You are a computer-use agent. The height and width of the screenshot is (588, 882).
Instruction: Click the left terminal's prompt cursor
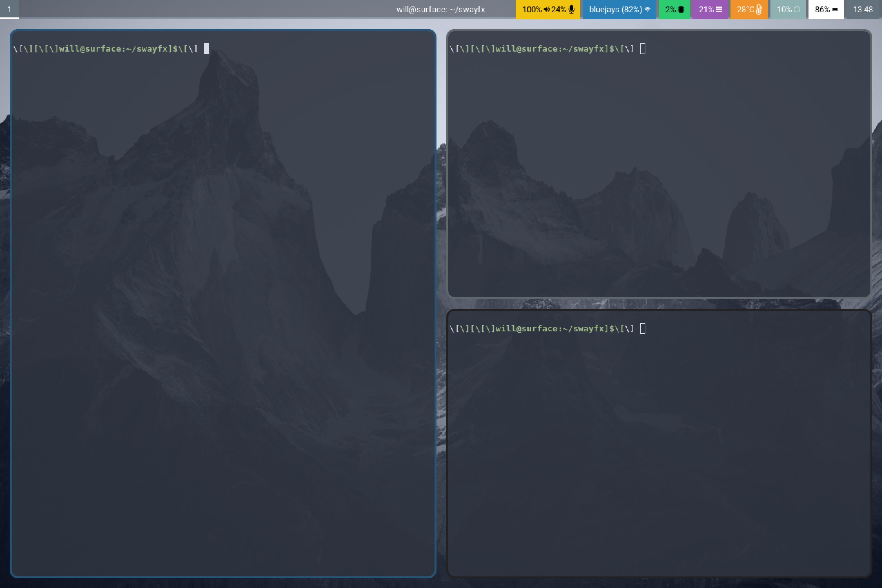(x=206, y=49)
